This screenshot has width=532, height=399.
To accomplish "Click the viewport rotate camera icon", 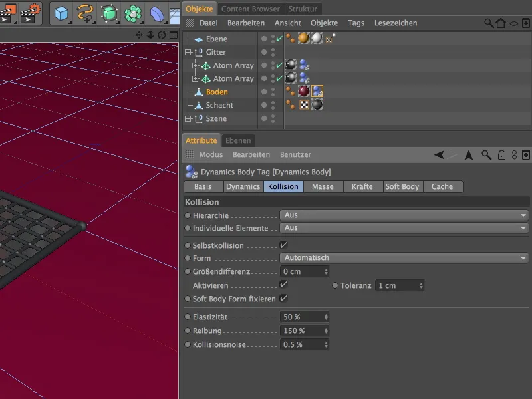I will (162, 35).
